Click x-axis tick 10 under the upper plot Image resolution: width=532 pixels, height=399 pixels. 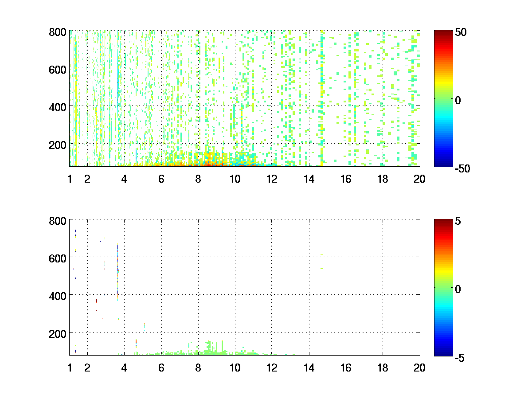point(235,179)
